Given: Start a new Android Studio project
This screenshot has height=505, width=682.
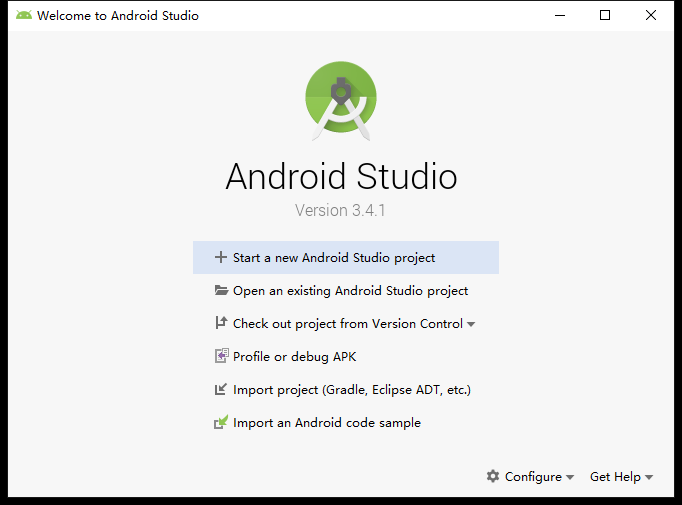Looking at the screenshot, I should pos(334,257).
